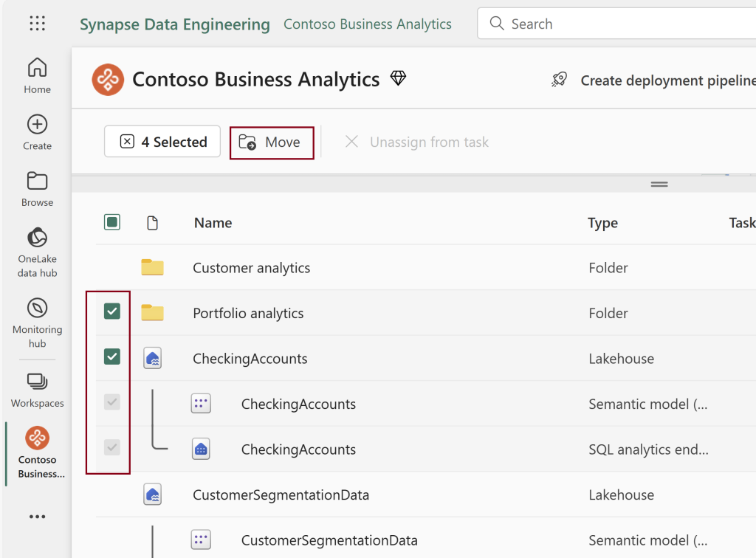Open the Create page

coord(37,133)
